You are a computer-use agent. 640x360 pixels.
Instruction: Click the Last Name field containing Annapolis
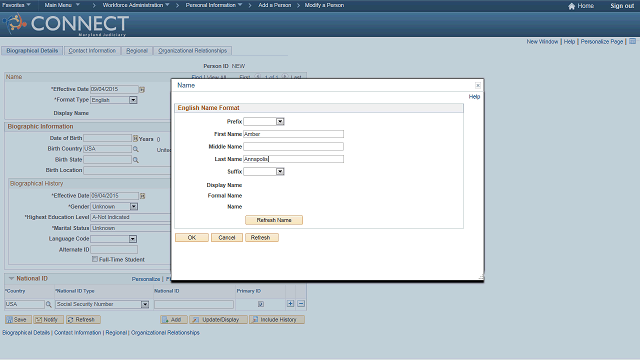coord(293,159)
